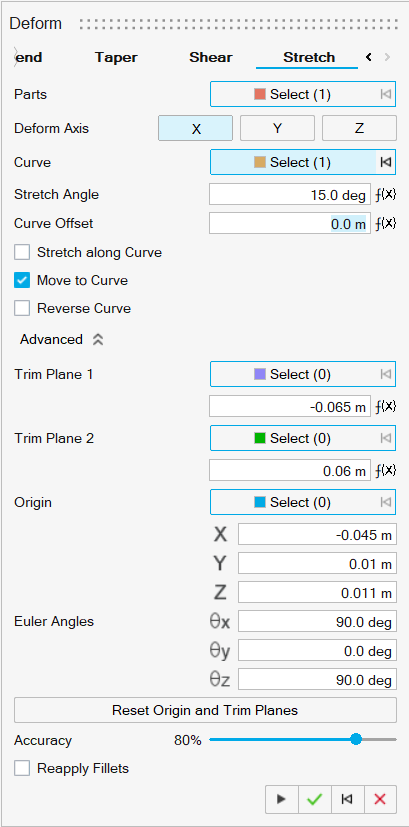
Task: Click the green checkmark apply icon
Action: [x=315, y=799]
